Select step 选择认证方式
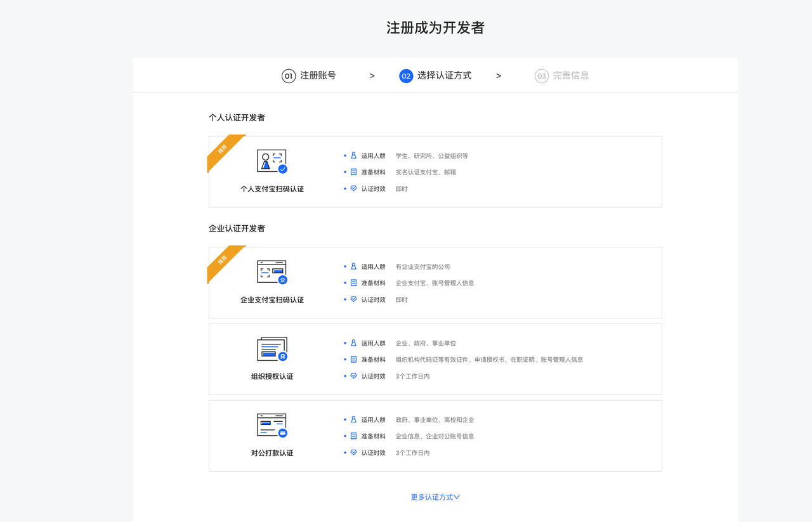Viewport: 812px width, 522px height. 444,75
